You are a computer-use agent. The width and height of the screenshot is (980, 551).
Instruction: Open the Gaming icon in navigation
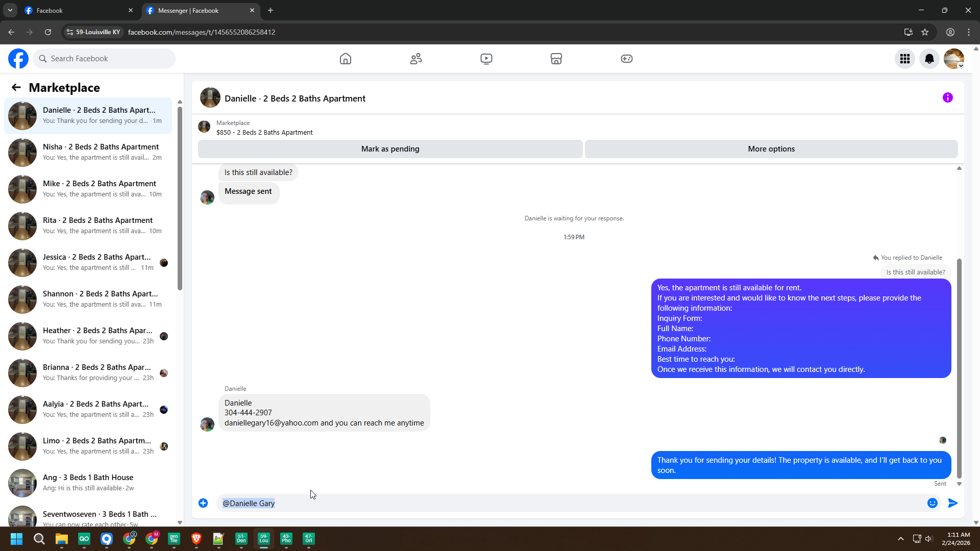tap(627, 59)
